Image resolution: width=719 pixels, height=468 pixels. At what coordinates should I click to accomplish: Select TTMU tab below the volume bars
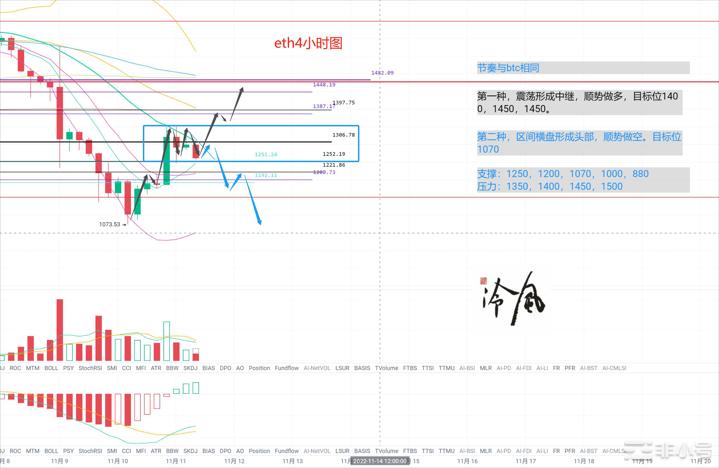[x=447, y=368]
